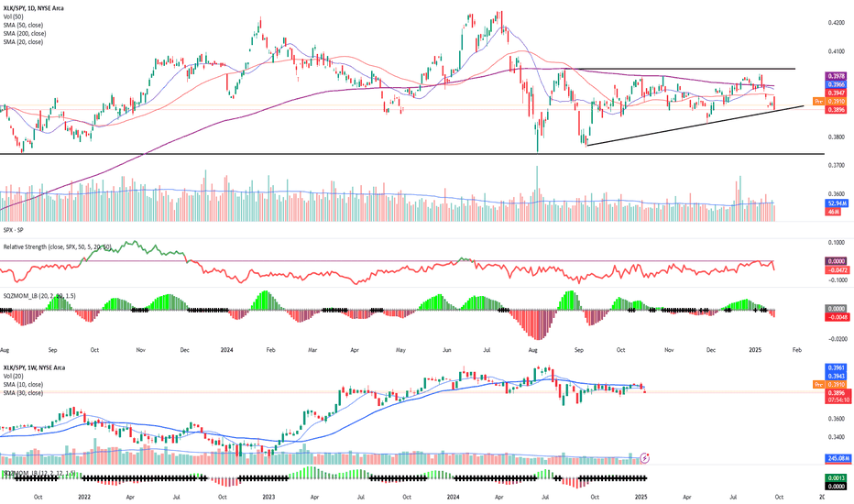The image size is (854, 504).
Task: Select the rising black trendline drawing
Action: (695, 126)
